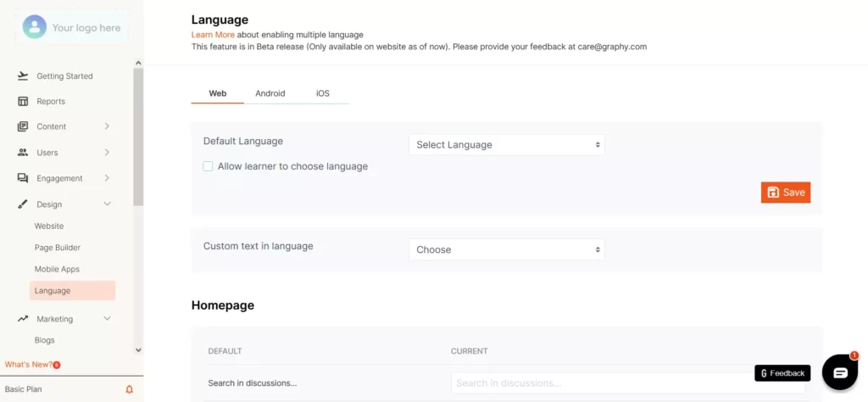Click the What's New link
The image size is (868, 402).
coord(29,365)
